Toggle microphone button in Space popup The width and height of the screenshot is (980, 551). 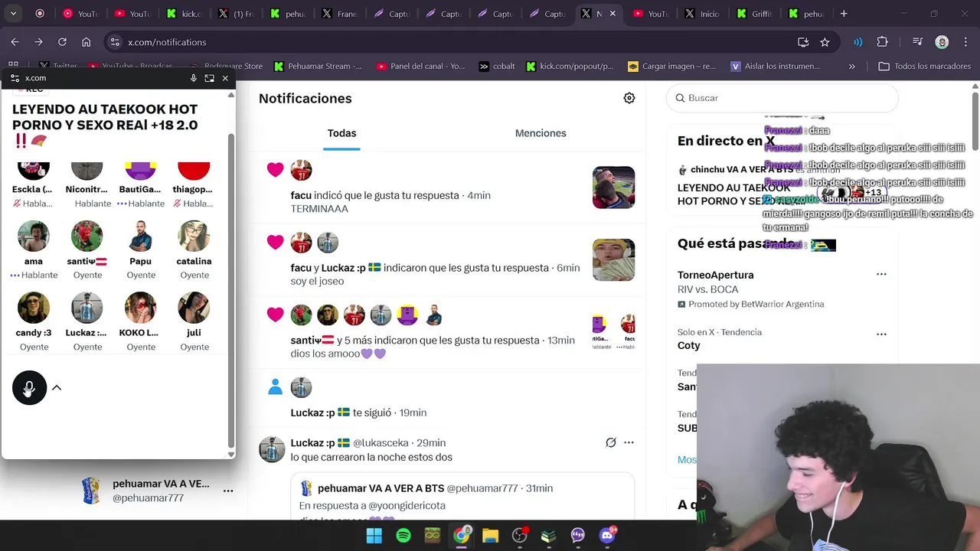coord(30,387)
